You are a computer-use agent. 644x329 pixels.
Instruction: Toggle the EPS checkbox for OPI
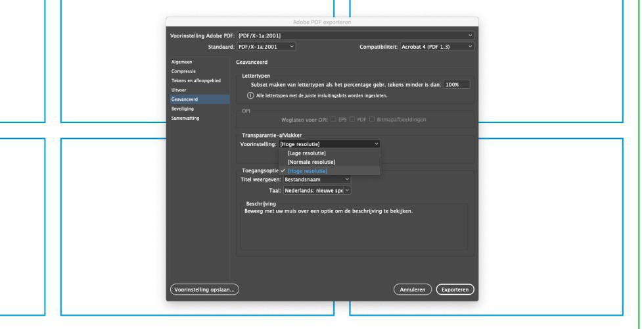click(334, 120)
